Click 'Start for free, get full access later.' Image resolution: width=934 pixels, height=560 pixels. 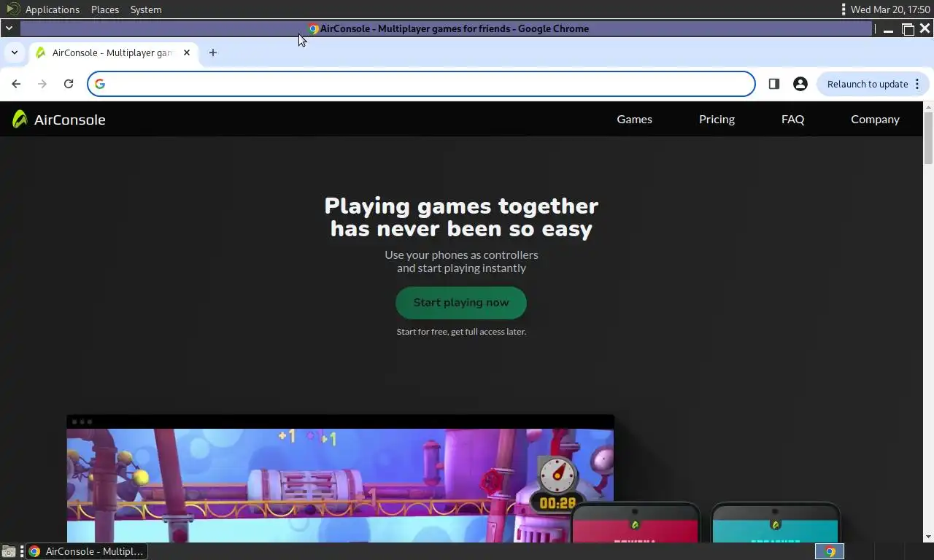461,332
